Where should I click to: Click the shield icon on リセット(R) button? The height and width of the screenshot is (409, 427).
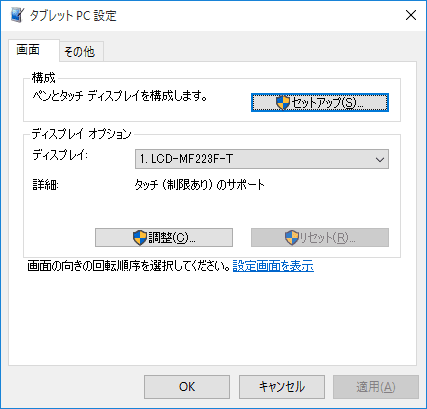292,238
